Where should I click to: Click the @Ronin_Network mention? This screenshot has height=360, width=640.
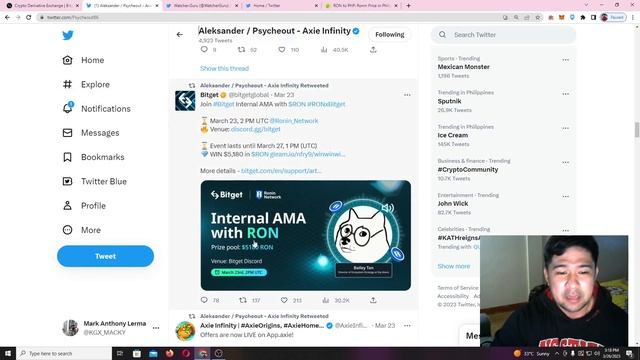click(x=294, y=121)
